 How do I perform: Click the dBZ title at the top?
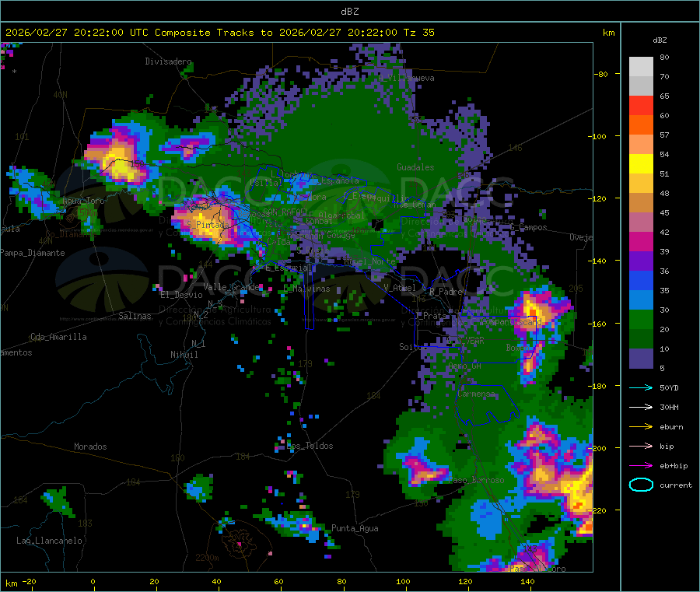coord(349,12)
